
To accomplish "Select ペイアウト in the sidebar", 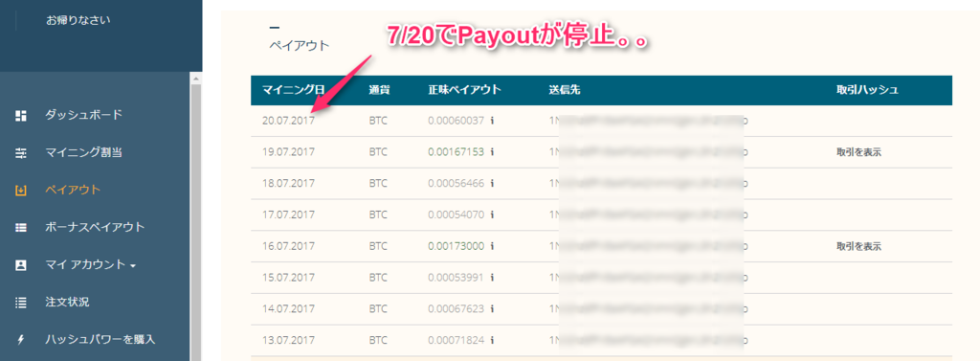I will point(73,190).
